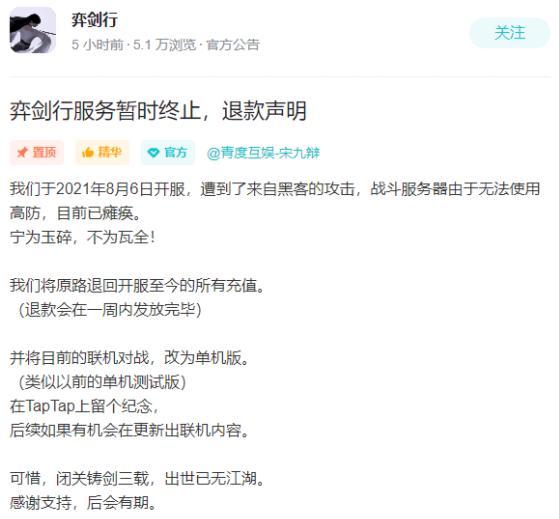This screenshot has width=559, height=519.
Task: Click the 退款会在一周内发放完毕 note
Action: tap(110, 310)
